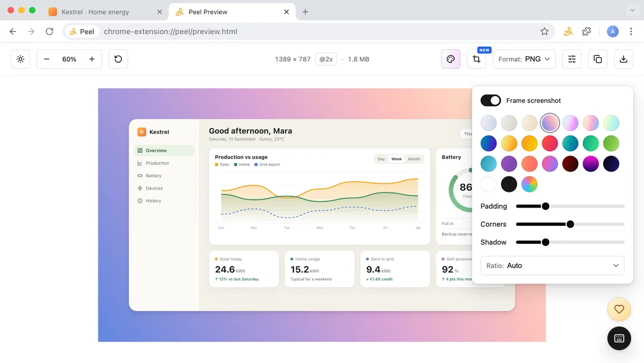Select the Peel Preview tab
Viewport: 644px width, 363px height.
(232, 12)
